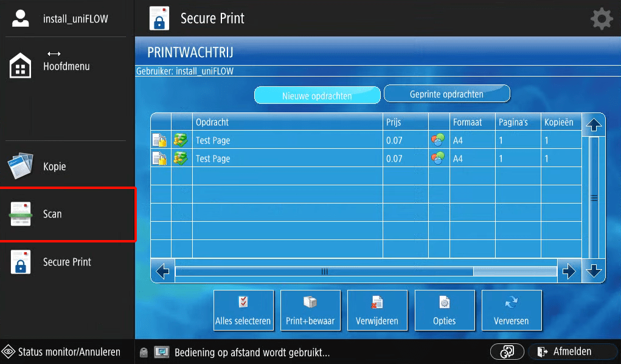
Task: Log out using the Afmelden button
Action: 572,351
